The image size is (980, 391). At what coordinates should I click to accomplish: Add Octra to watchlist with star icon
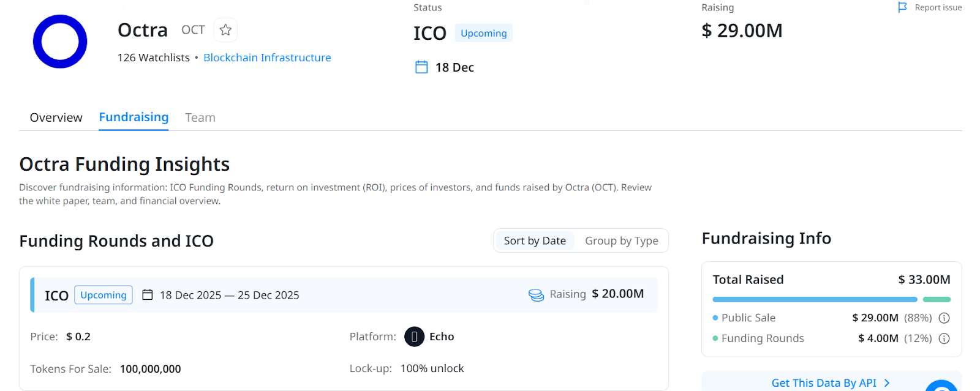225,30
